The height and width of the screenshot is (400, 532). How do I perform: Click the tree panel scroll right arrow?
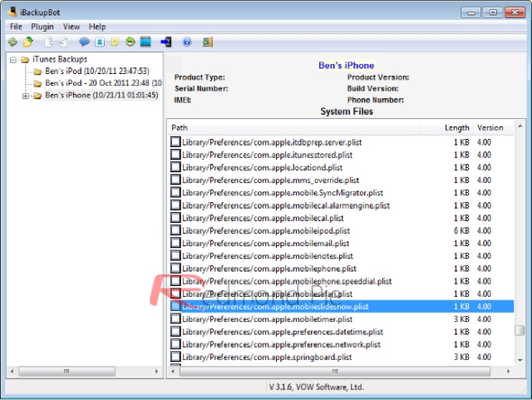(156, 371)
